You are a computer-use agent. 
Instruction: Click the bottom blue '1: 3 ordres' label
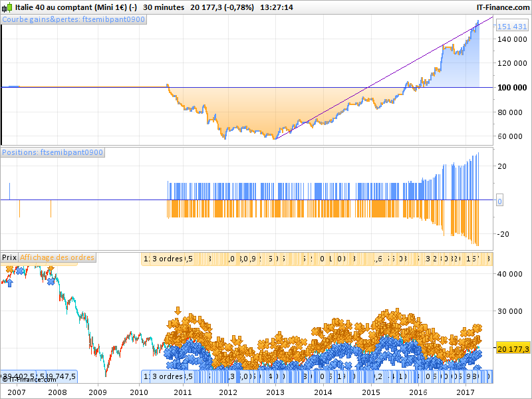pos(163,376)
